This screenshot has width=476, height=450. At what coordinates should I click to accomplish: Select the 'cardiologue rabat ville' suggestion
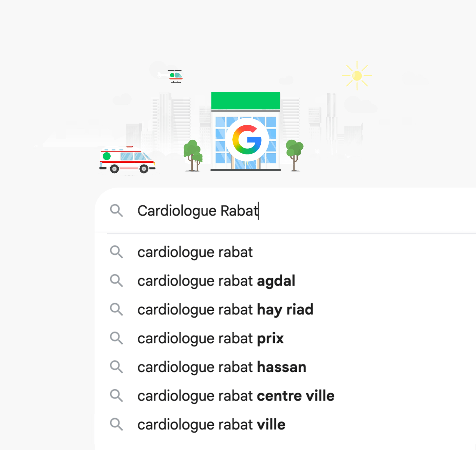click(211, 424)
